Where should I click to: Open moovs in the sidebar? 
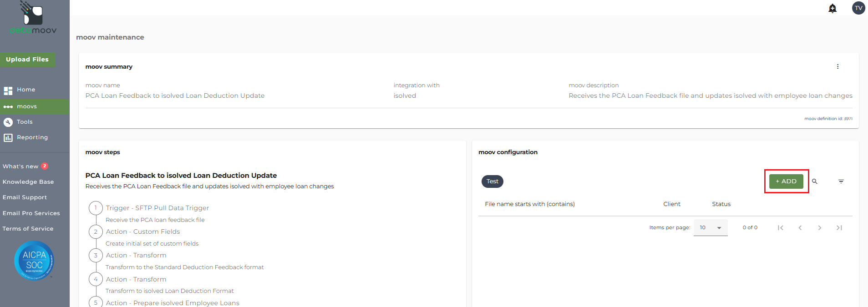tap(35, 107)
